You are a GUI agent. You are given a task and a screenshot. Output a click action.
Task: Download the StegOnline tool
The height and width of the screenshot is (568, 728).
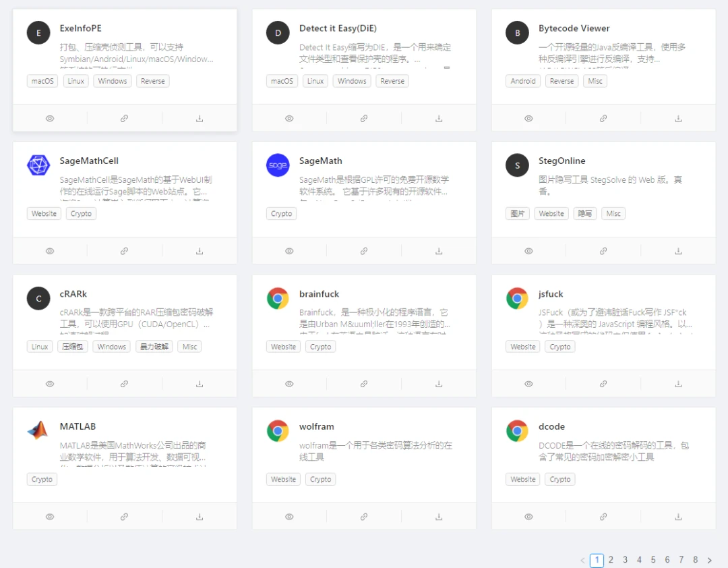(677, 250)
